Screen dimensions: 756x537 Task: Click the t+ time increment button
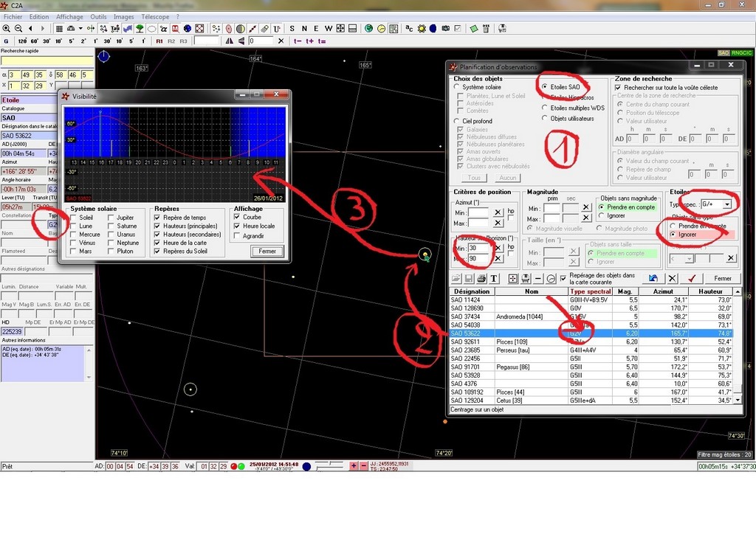(x=309, y=41)
